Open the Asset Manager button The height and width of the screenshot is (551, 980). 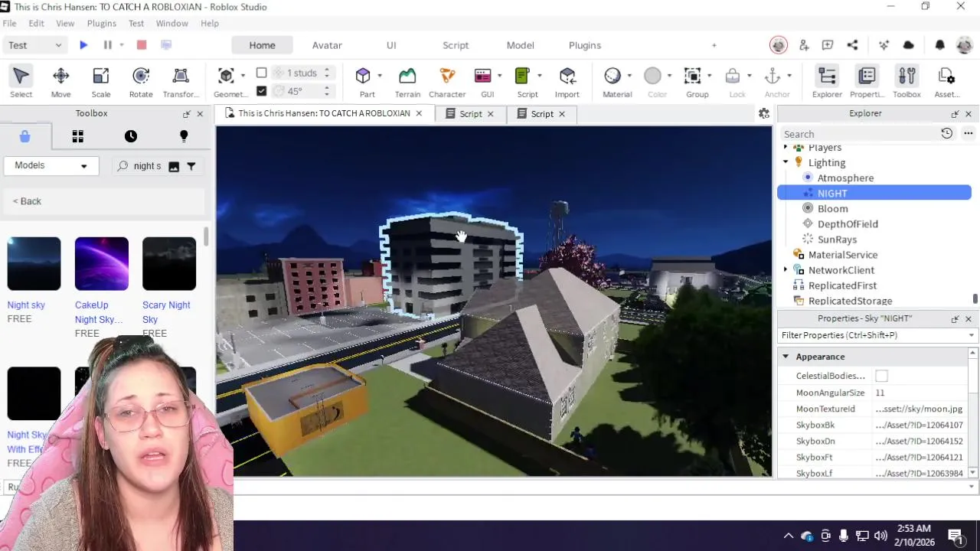pyautogui.click(x=946, y=83)
